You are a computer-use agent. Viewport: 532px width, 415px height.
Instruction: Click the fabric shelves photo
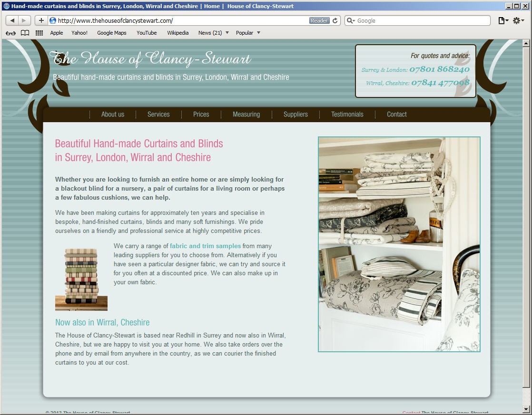click(399, 244)
